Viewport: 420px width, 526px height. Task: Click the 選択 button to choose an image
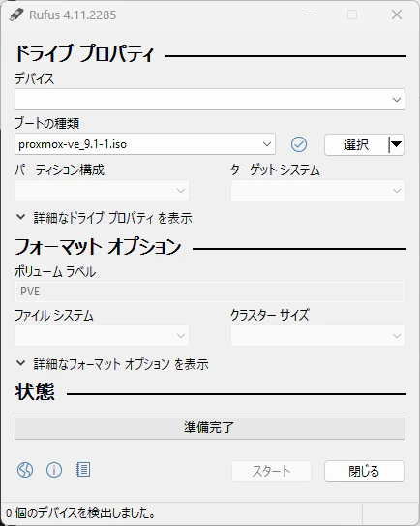coord(356,145)
